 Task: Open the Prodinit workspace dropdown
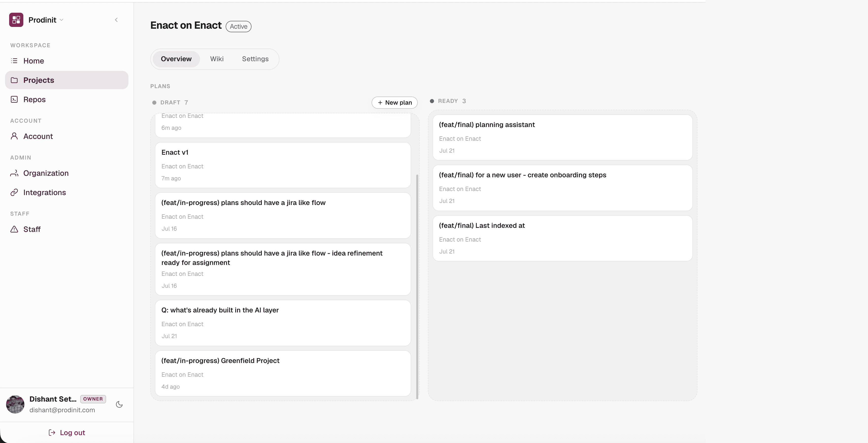[46, 20]
